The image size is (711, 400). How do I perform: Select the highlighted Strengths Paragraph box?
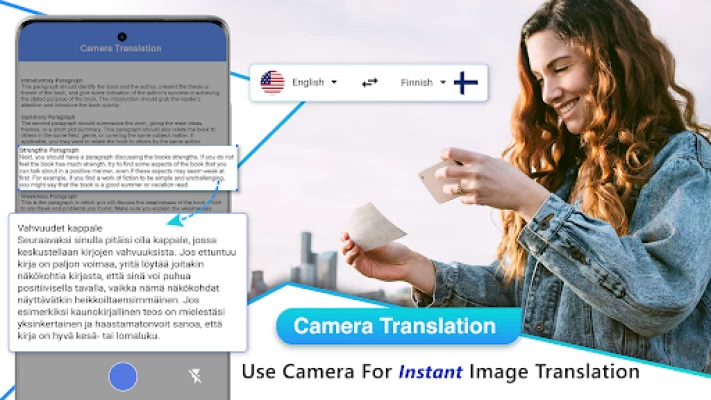coord(128,168)
